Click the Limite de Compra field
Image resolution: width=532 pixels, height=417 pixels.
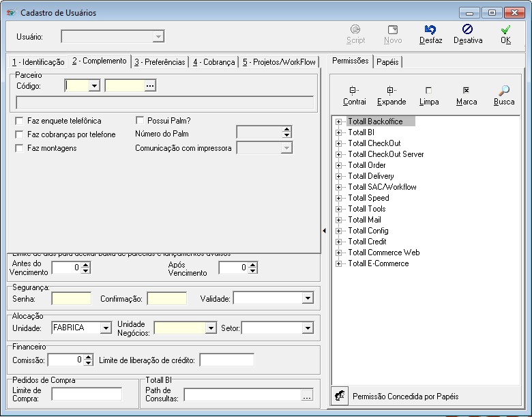[x=87, y=394]
